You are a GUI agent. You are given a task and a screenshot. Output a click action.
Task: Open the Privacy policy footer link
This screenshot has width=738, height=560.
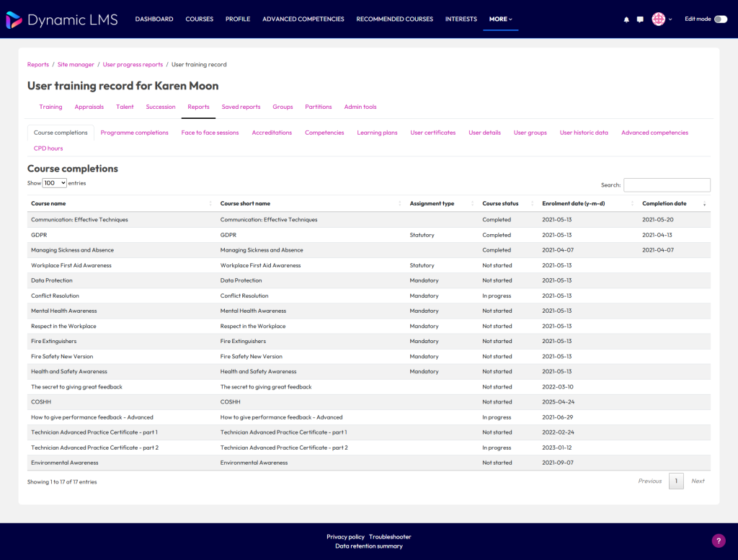tap(345, 536)
